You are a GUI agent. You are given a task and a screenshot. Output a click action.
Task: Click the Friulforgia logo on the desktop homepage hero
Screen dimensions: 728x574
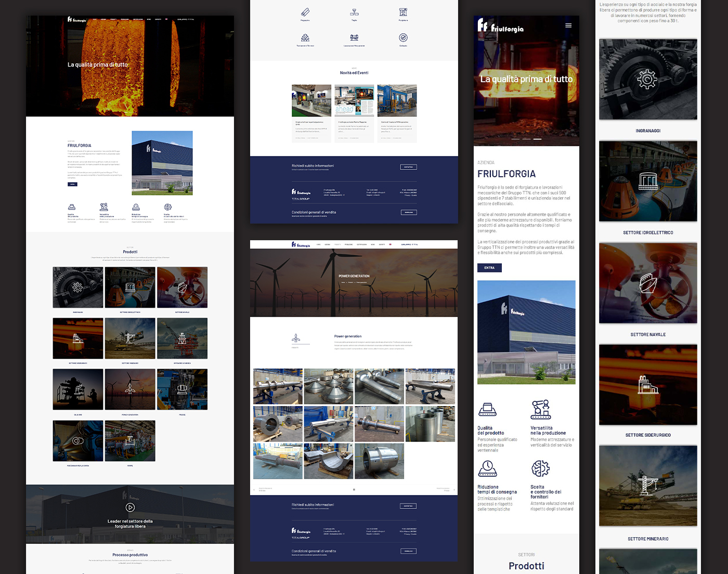pos(76,20)
